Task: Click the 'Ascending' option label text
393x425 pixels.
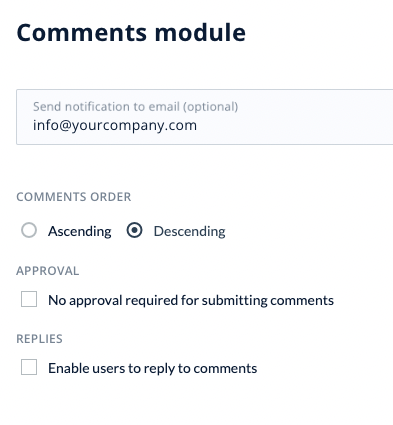Action: [80, 231]
